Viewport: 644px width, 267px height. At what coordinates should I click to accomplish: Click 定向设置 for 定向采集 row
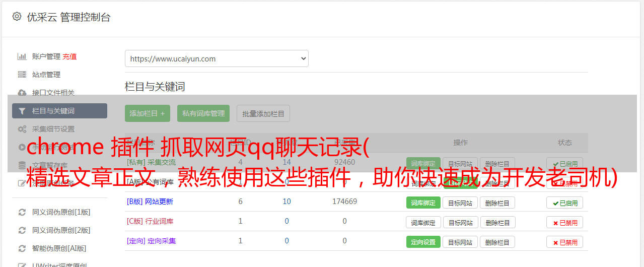point(423,242)
